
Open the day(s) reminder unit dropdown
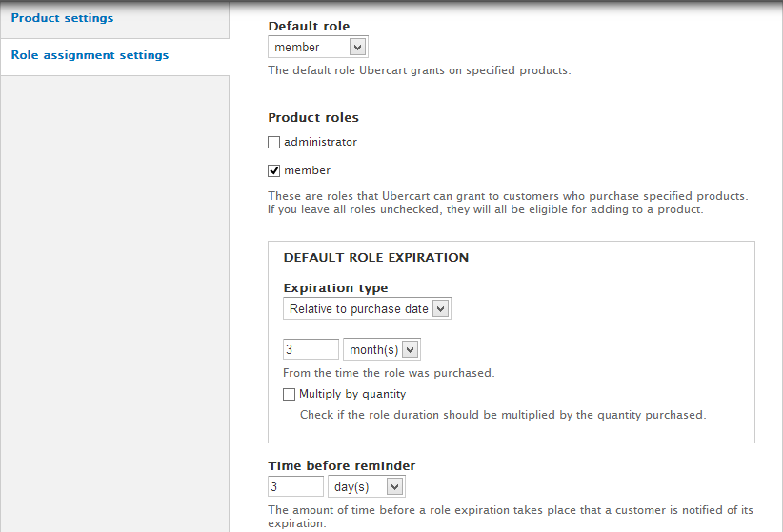click(x=367, y=487)
